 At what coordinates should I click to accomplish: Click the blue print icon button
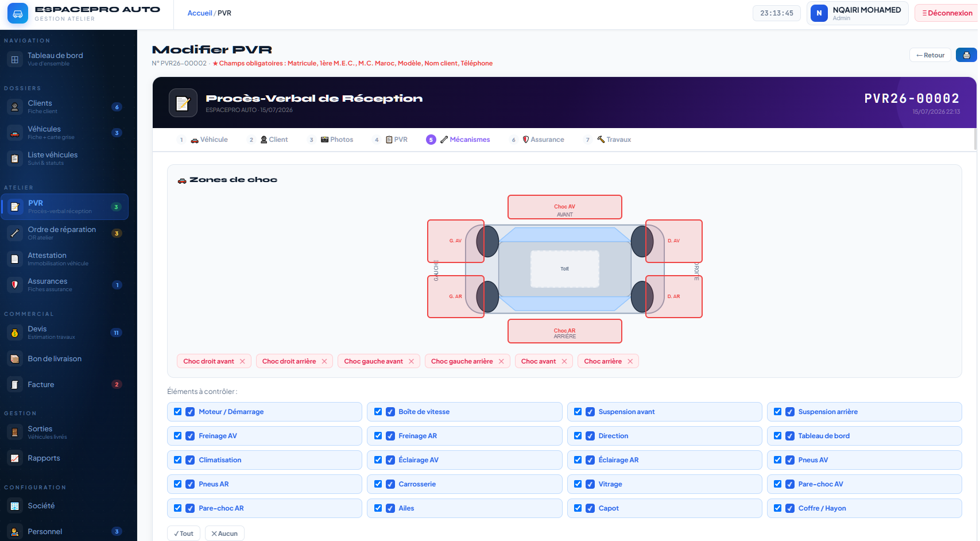coord(967,55)
